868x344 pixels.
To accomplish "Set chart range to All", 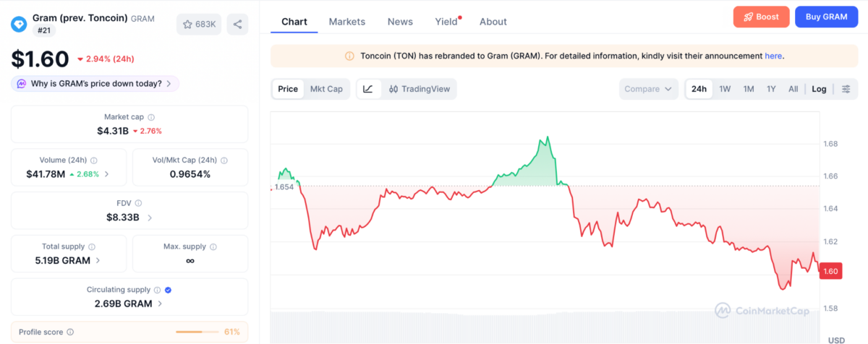I will 793,89.
